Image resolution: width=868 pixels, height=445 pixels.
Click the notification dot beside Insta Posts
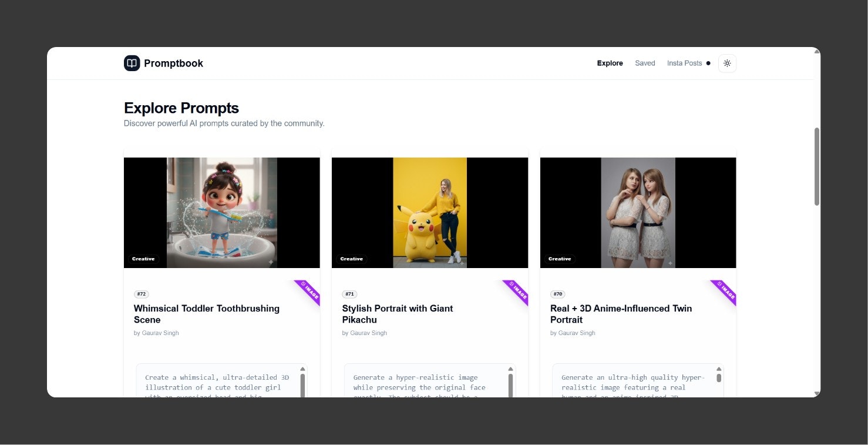coord(708,63)
